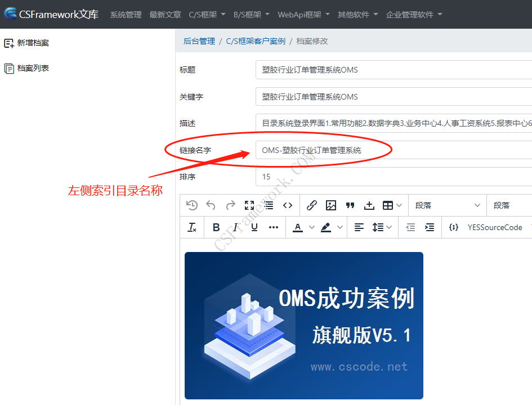Open 新增档案 in the sidebar

tap(26, 43)
